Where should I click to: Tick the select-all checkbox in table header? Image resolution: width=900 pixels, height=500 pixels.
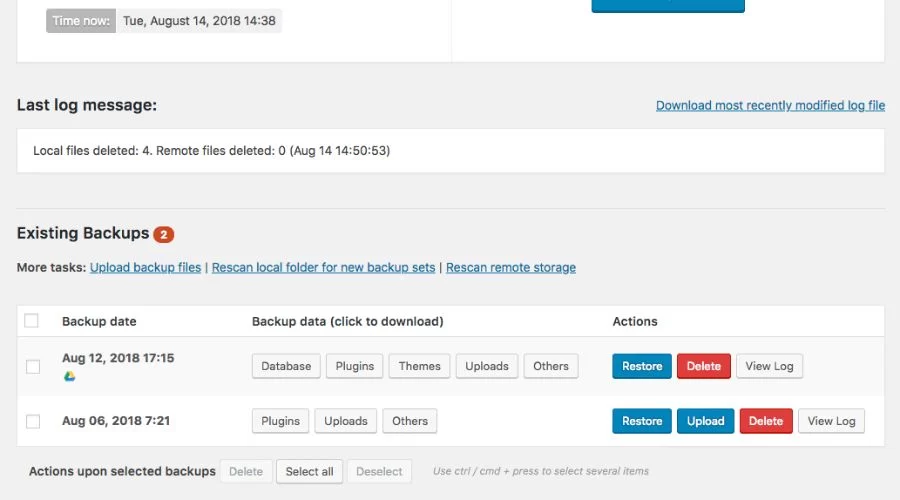32,321
